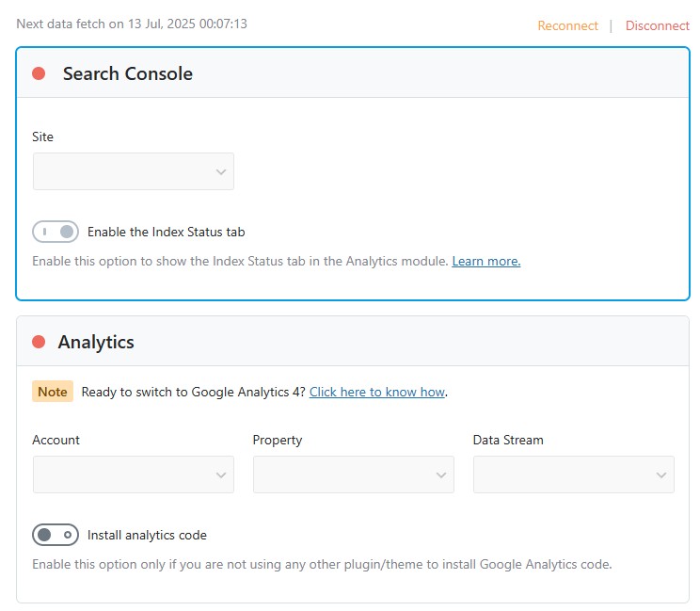Viewport: 700px width, 611px height.
Task: Open the Property dropdown
Action: point(353,474)
